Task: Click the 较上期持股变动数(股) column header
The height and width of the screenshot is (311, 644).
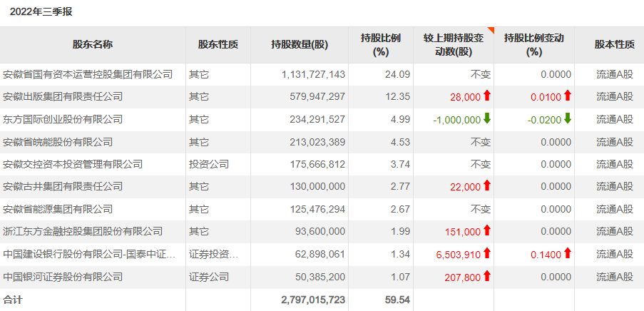Action: click(454, 45)
